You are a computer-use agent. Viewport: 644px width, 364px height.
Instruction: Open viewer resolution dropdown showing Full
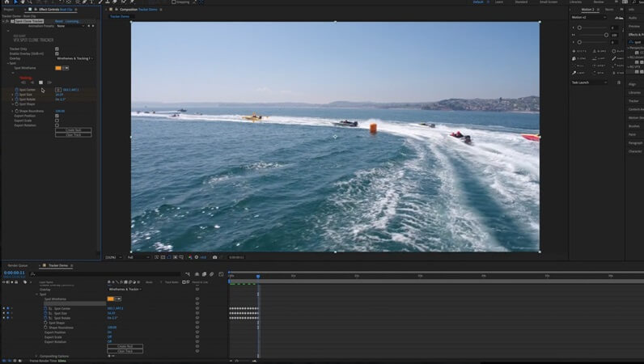click(x=138, y=257)
